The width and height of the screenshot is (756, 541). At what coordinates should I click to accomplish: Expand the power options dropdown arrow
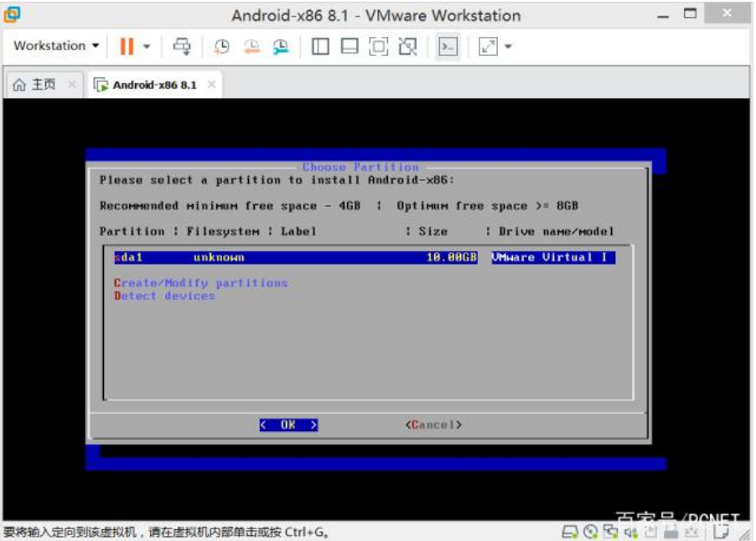click(x=147, y=46)
